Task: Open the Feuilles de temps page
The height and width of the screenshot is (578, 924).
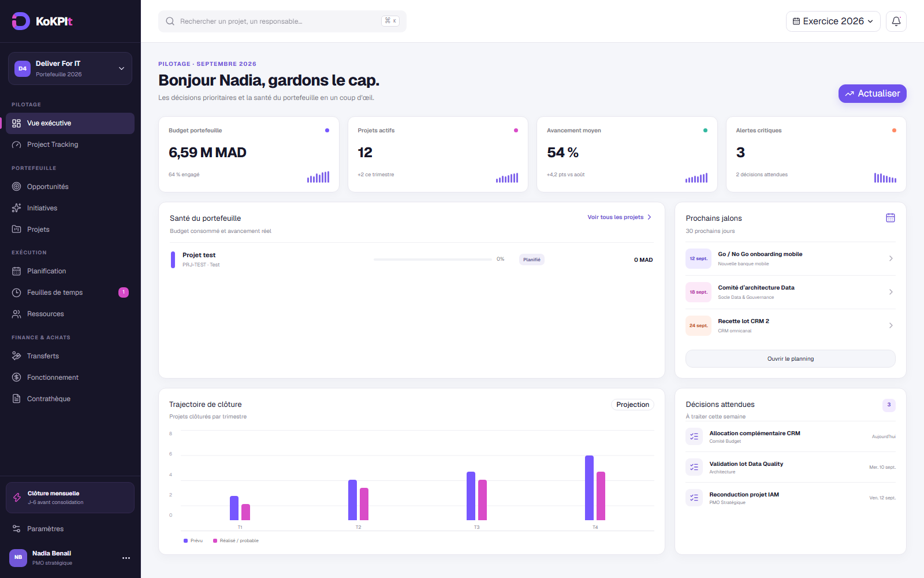Action: 70,292
